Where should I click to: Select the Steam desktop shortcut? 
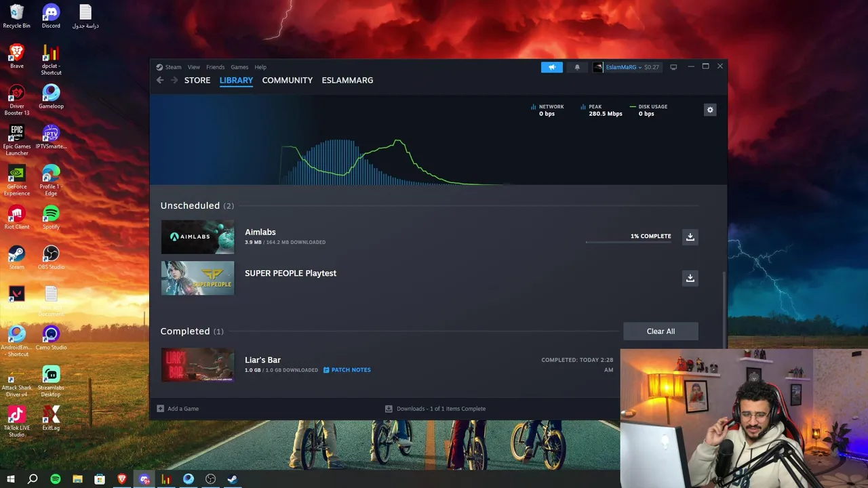click(x=17, y=258)
